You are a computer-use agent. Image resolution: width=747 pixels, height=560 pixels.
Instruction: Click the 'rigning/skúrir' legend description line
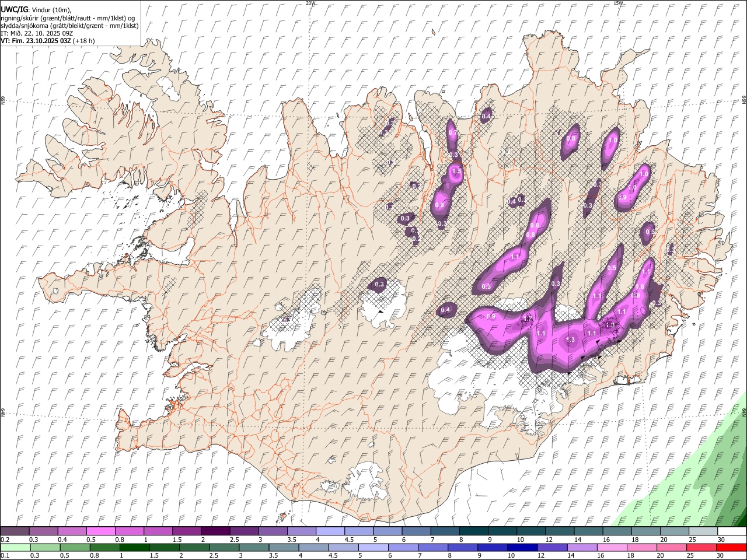[x=68, y=18]
